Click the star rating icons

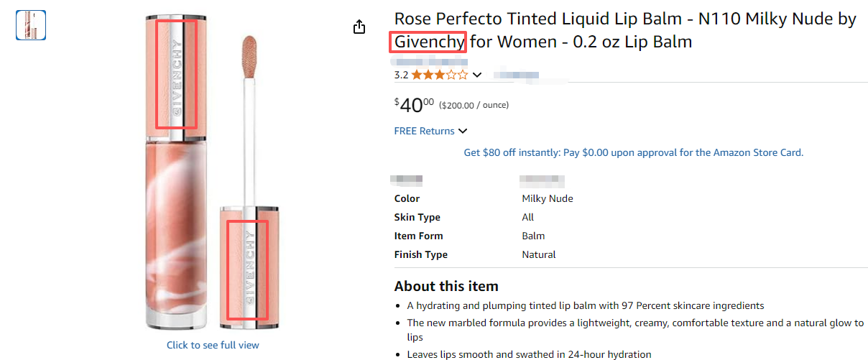pos(439,75)
